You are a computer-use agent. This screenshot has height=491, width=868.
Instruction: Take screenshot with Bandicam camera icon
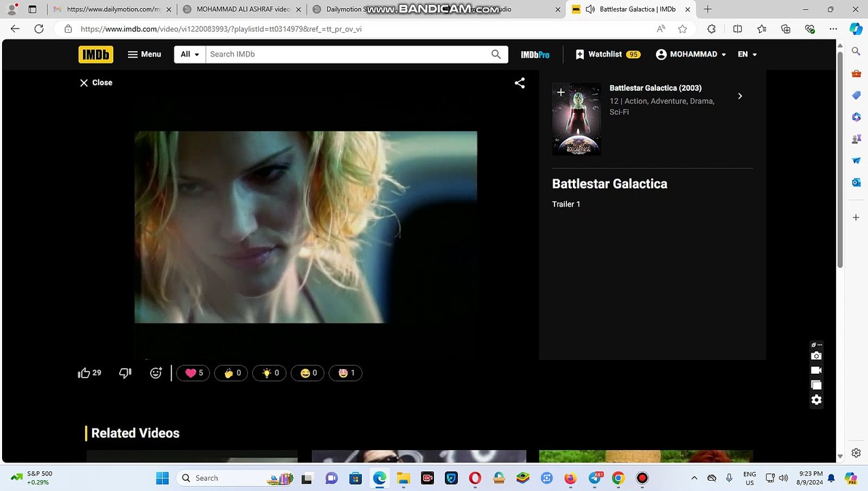pyautogui.click(x=816, y=356)
